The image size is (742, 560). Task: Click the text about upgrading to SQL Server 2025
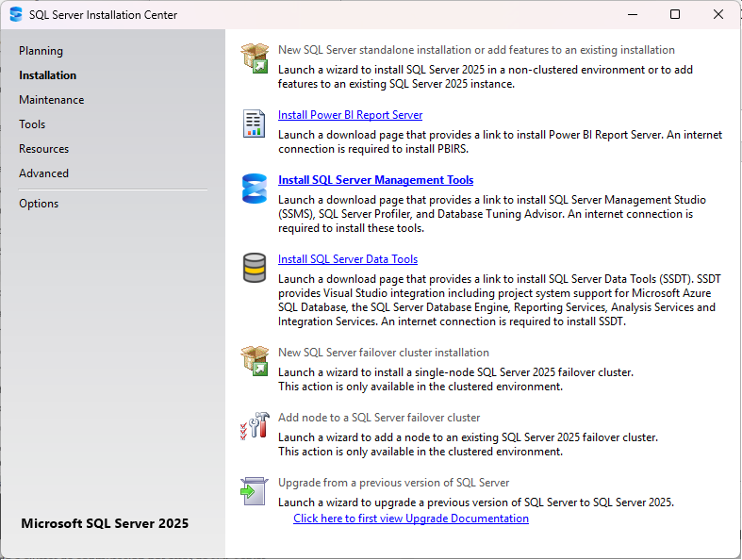(476, 502)
